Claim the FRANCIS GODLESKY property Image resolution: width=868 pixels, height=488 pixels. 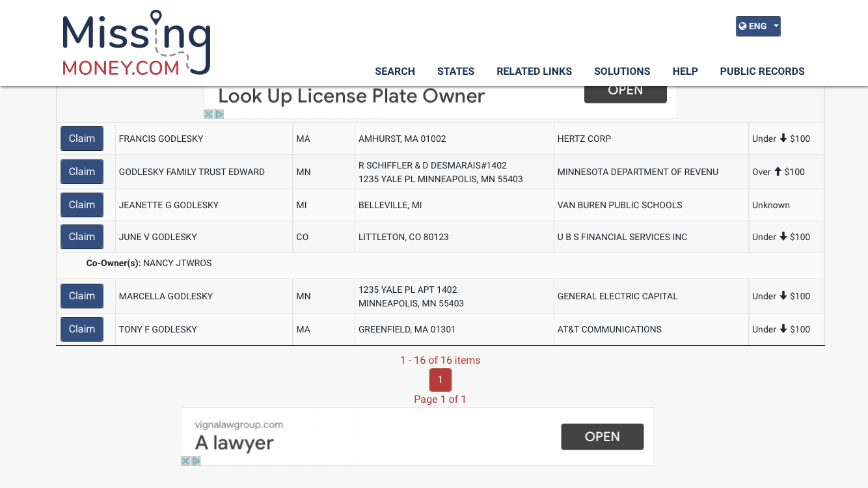point(82,139)
